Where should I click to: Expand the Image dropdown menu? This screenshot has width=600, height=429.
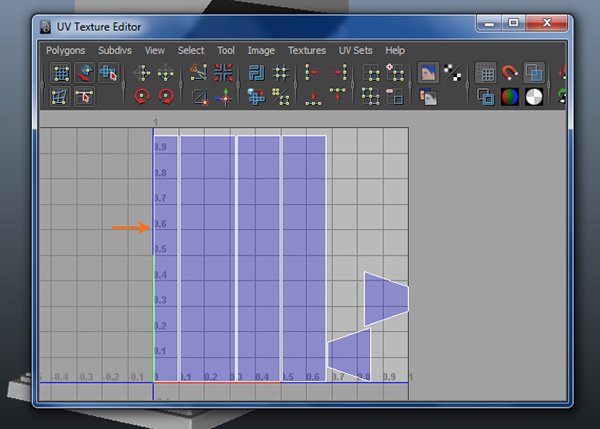coord(261,50)
